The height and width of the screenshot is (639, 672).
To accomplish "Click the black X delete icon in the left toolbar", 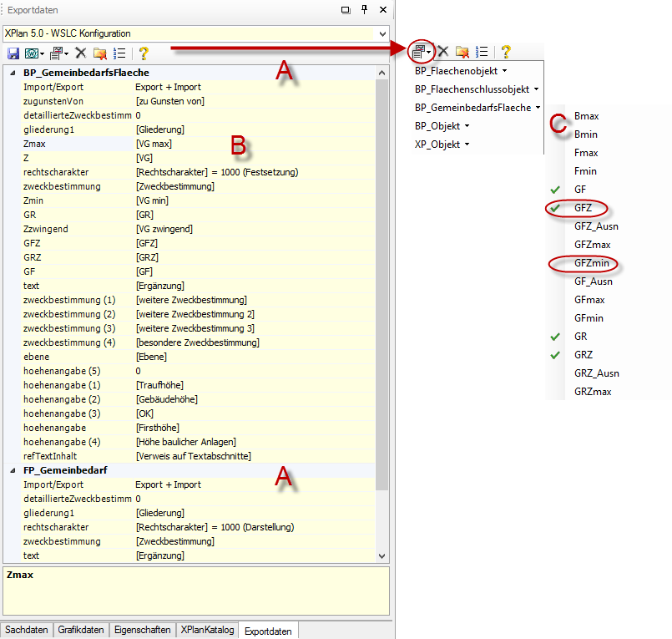I will tap(81, 53).
